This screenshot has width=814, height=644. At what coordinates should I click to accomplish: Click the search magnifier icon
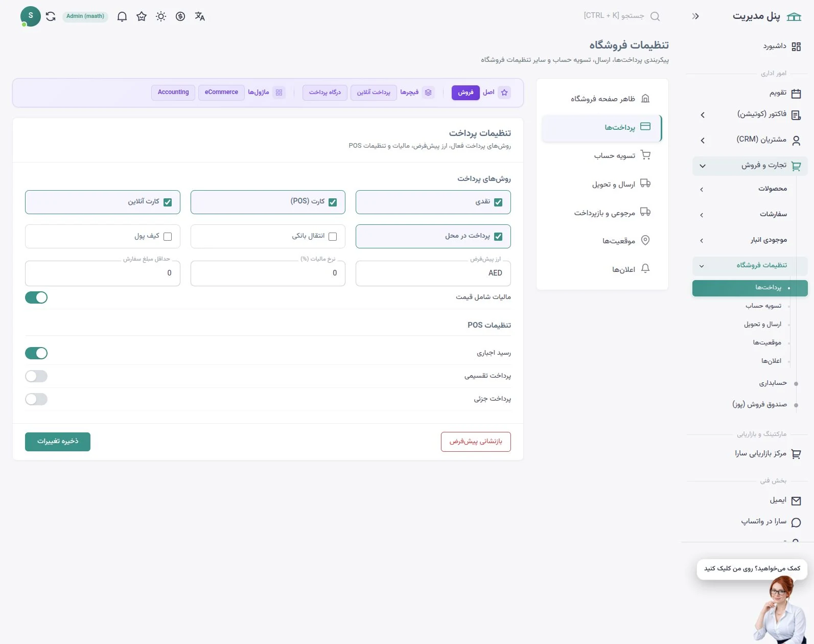pos(655,16)
